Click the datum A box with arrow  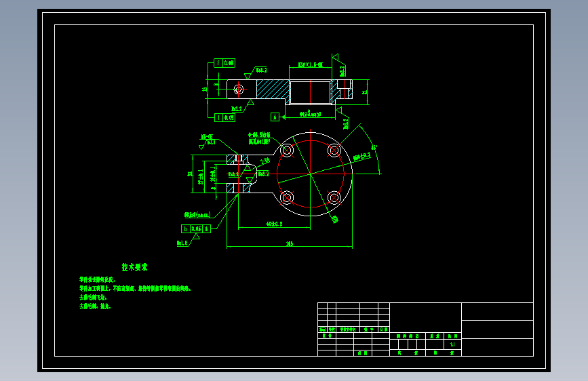coord(275,117)
